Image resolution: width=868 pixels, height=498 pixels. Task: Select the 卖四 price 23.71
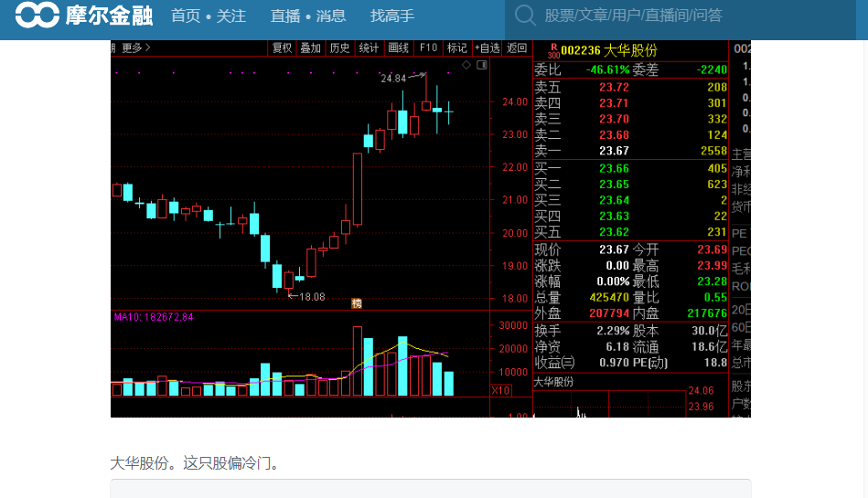click(614, 103)
